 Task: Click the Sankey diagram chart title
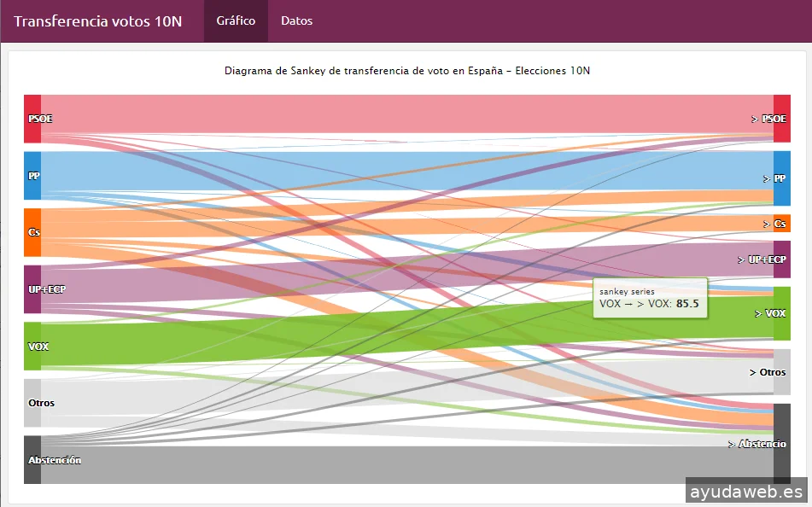[x=407, y=71]
